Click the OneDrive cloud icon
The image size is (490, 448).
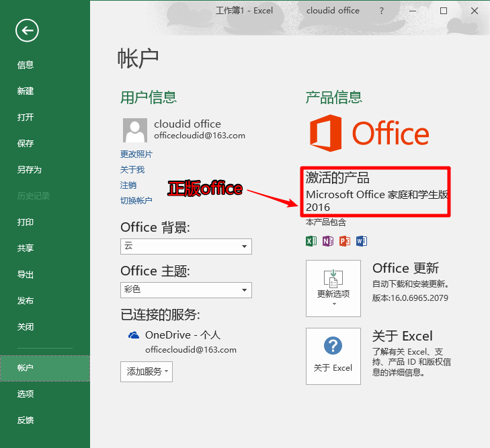[x=134, y=334]
